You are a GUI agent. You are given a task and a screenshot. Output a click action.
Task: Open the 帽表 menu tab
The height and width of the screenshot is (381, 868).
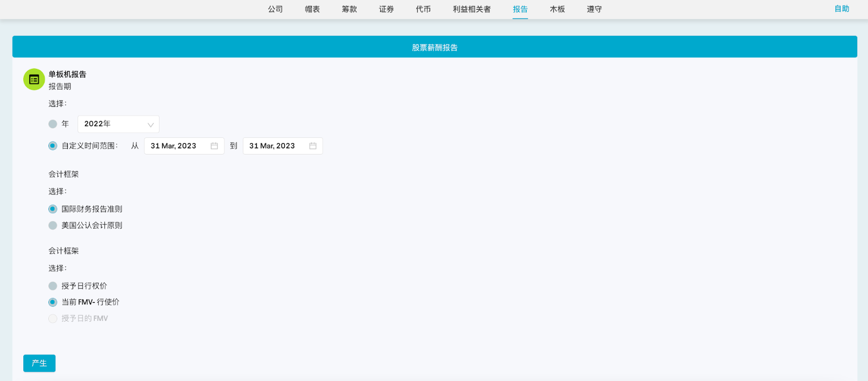(312, 9)
